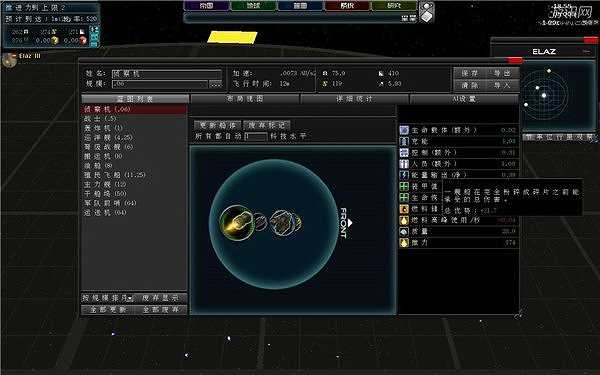The width and height of the screenshot is (600, 375).
Task: Open the 按规模排序 sort dropdown
Action: (108, 298)
